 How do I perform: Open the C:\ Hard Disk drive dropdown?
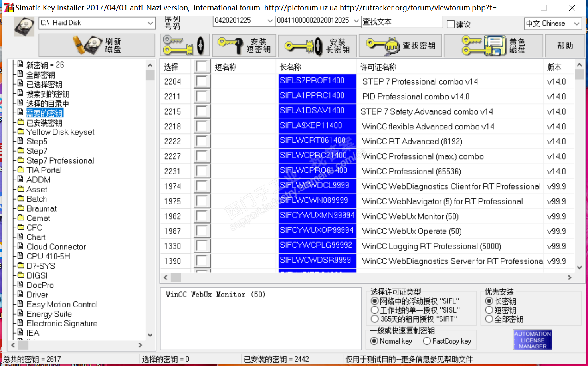click(150, 23)
